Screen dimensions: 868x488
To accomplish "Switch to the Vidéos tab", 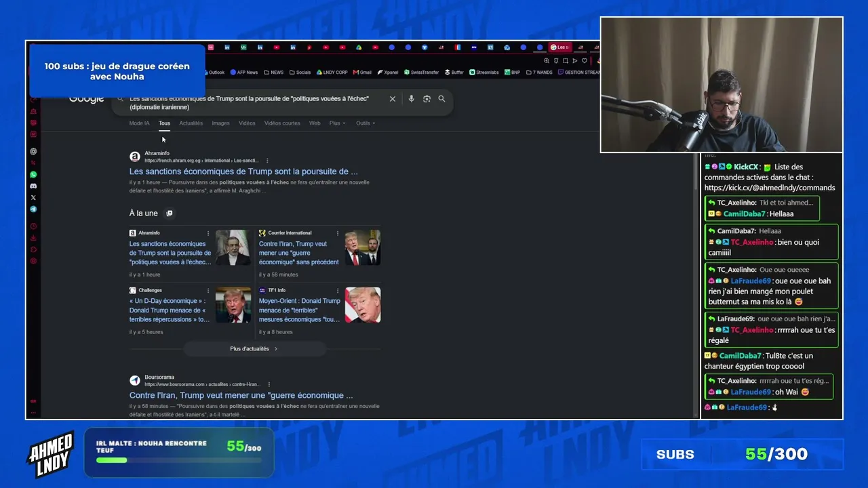I will [247, 123].
